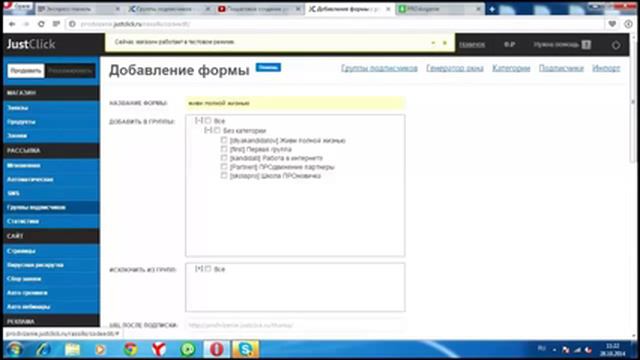640x360 pixels.
Task: Check the [skolapro] Школа ПРОновичка checkbox
Action: (224, 176)
